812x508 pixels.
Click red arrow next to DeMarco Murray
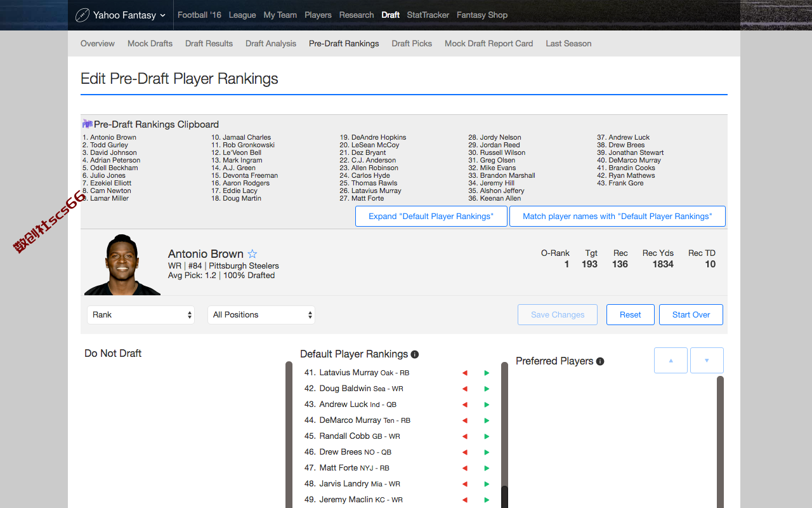pyautogui.click(x=464, y=420)
